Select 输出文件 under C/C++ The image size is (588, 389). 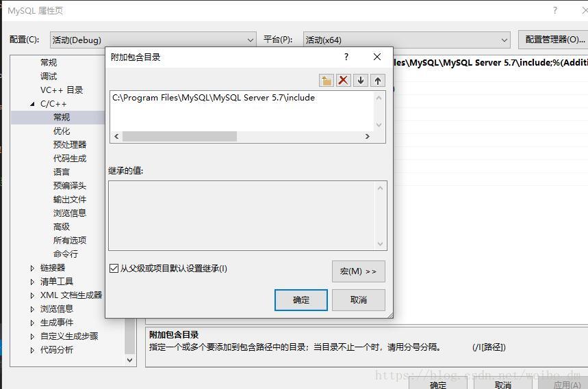coord(70,199)
